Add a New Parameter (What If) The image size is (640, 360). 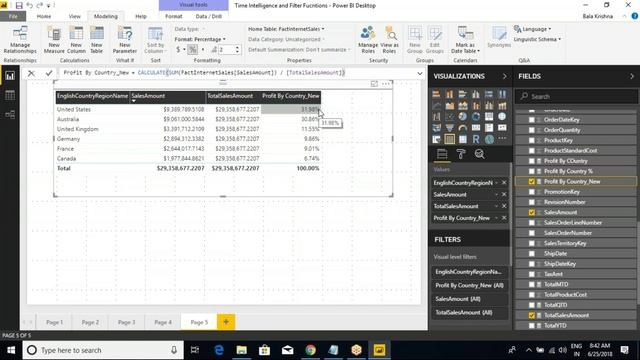pyautogui.click(x=125, y=40)
